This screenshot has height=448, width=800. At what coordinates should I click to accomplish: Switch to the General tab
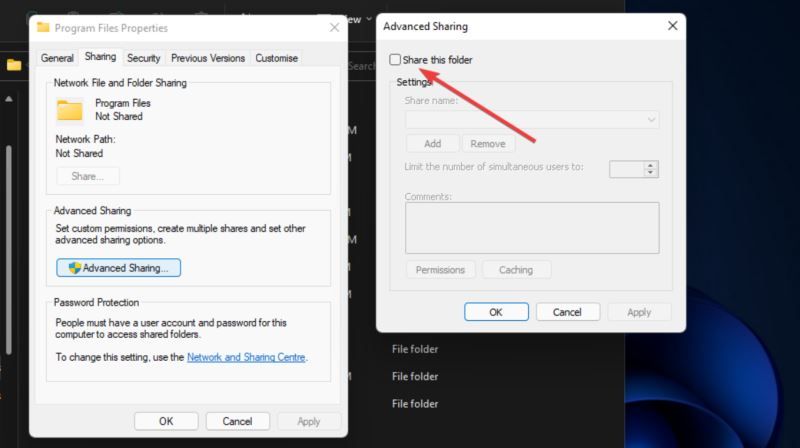[x=57, y=58]
